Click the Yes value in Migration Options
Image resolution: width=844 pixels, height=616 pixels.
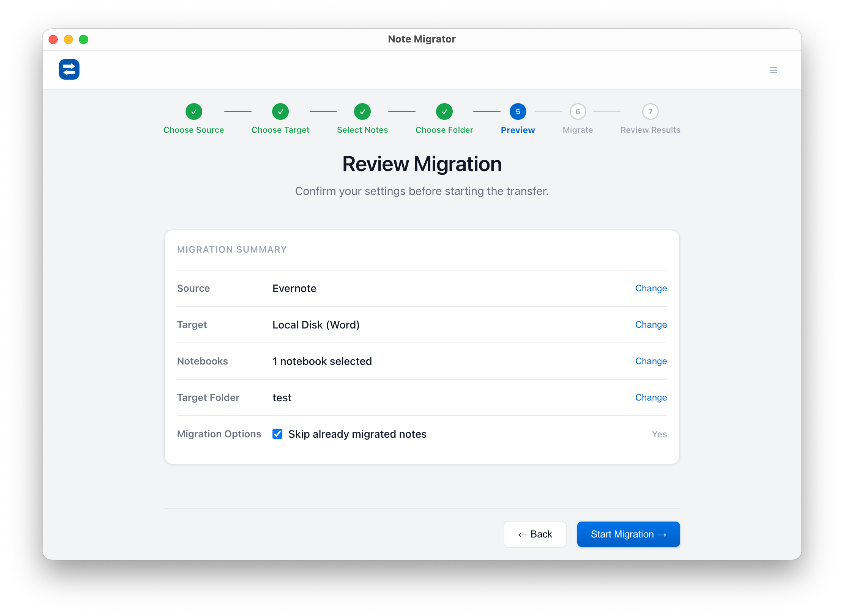(659, 434)
